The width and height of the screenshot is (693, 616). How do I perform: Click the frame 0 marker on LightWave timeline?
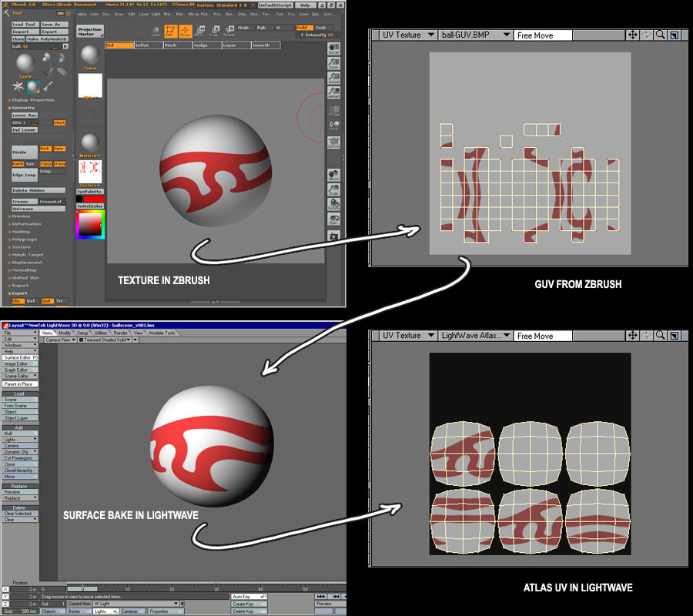coord(82,589)
